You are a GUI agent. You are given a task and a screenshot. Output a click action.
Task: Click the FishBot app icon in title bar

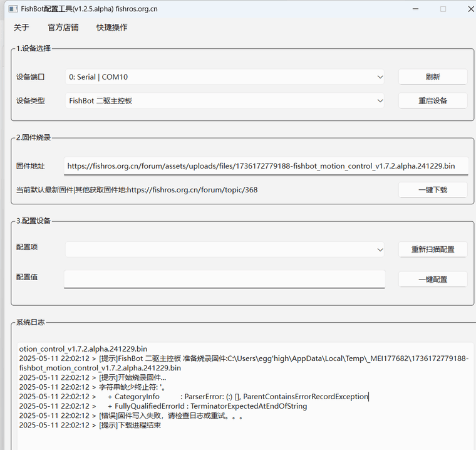point(13,9)
